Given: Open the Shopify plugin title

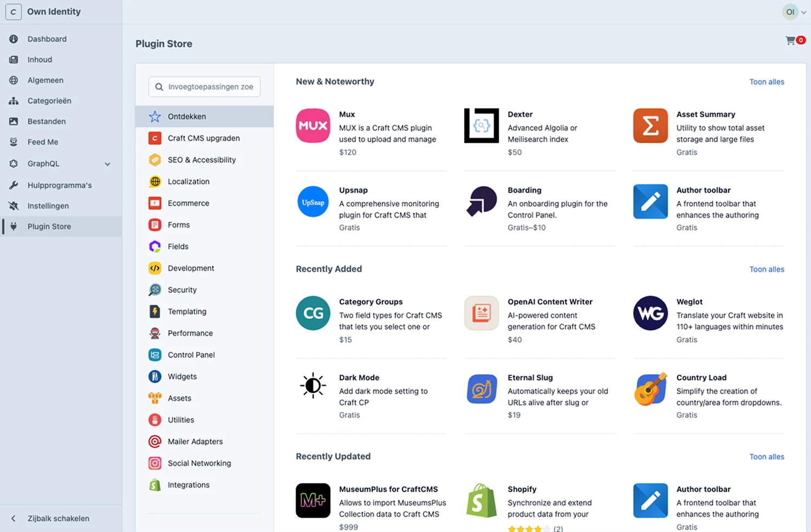Looking at the screenshot, I should tap(522, 489).
